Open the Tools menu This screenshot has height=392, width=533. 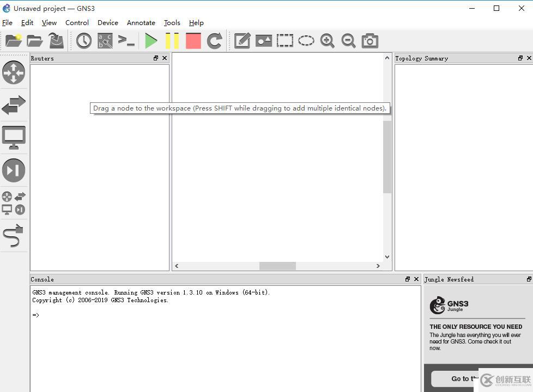tap(172, 23)
